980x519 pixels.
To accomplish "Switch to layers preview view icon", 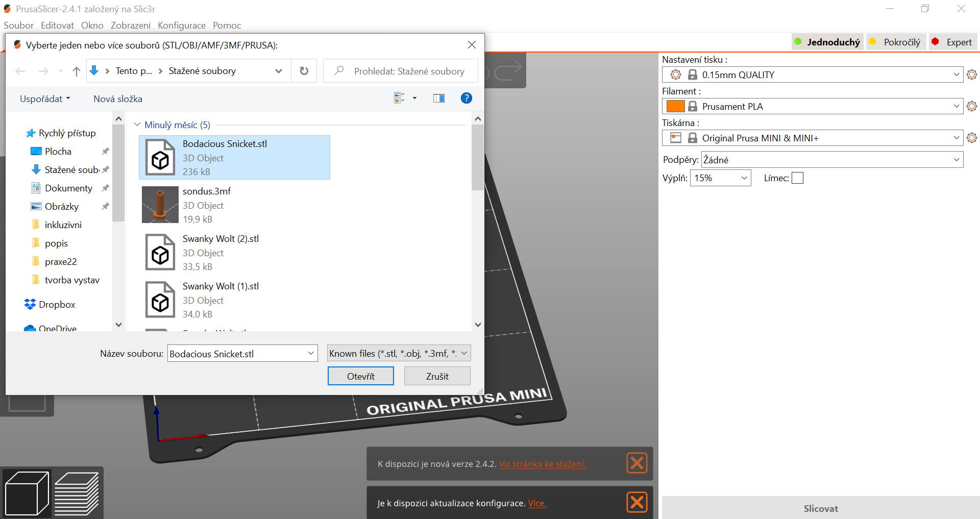I will coord(77,493).
